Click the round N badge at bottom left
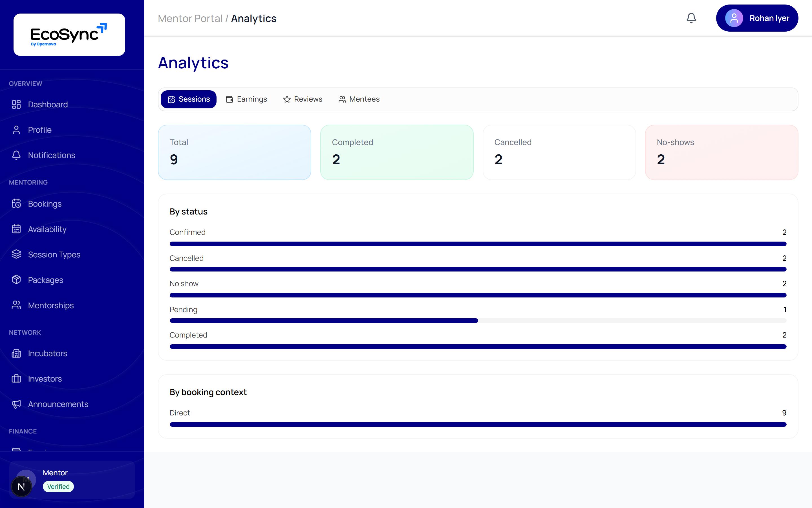 pyautogui.click(x=21, y=487)
